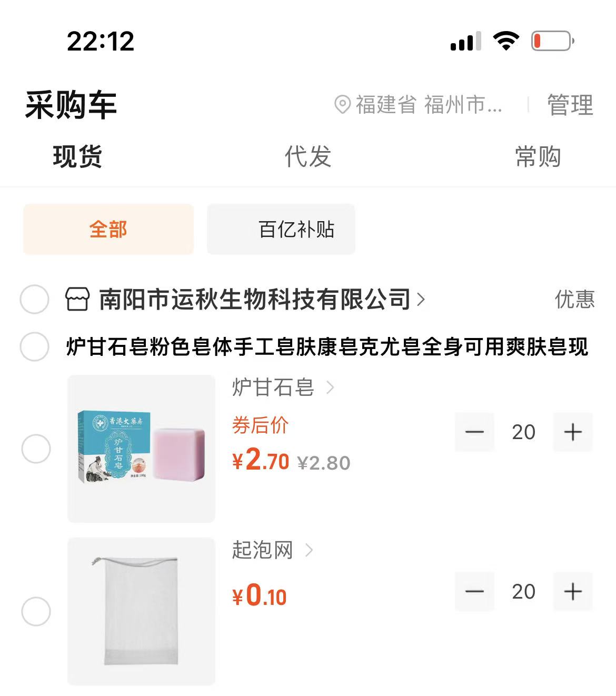The image size is (616, 696).
Task: Tap the Wi-Fi status icon
Action: [505, 41]
